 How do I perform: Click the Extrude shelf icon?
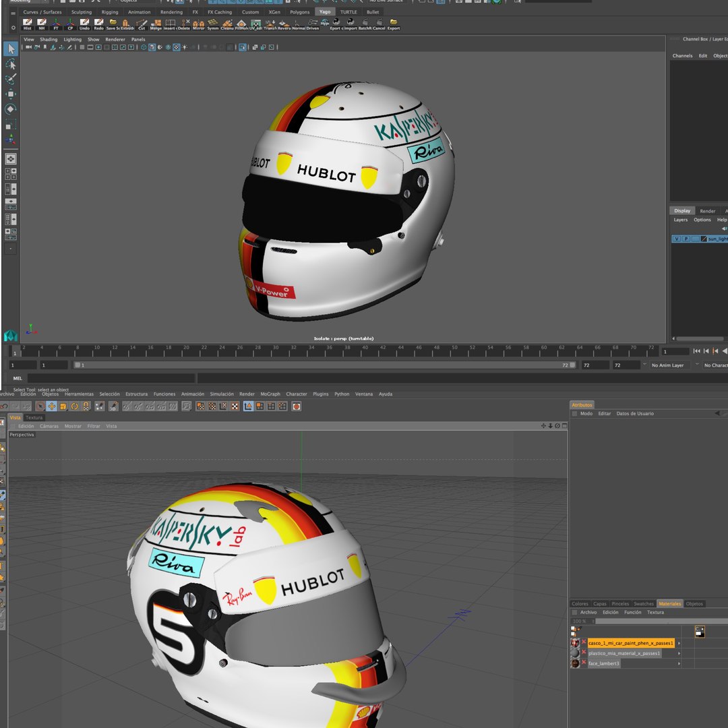pos(127,24)
